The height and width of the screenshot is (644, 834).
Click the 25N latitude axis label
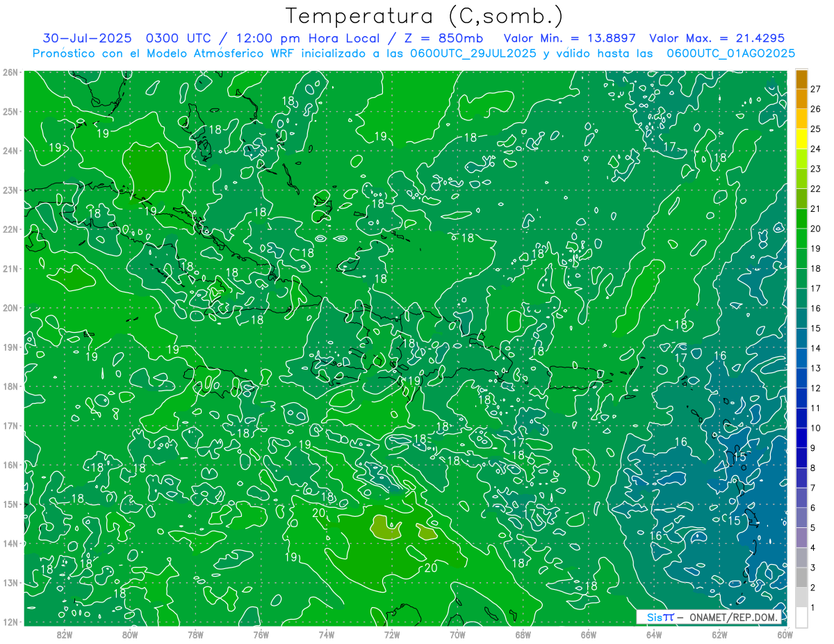pos(10,111)
